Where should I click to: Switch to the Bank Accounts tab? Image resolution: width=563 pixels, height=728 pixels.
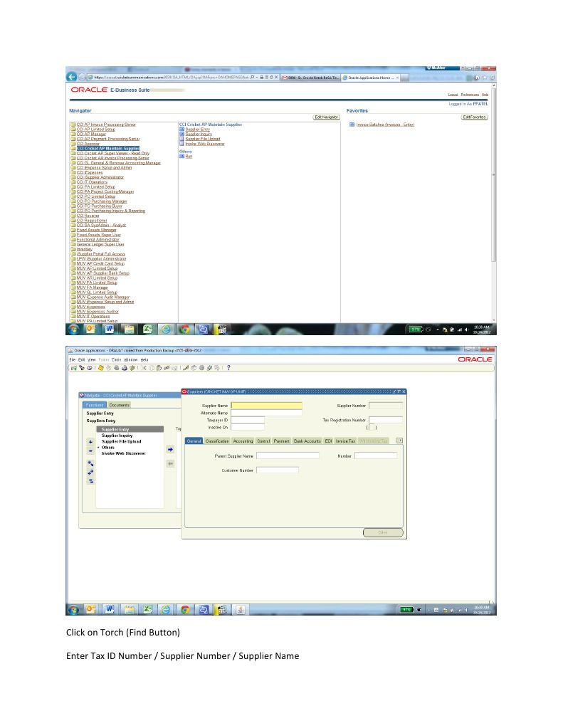pyautogui.click(x=307, y=441)
